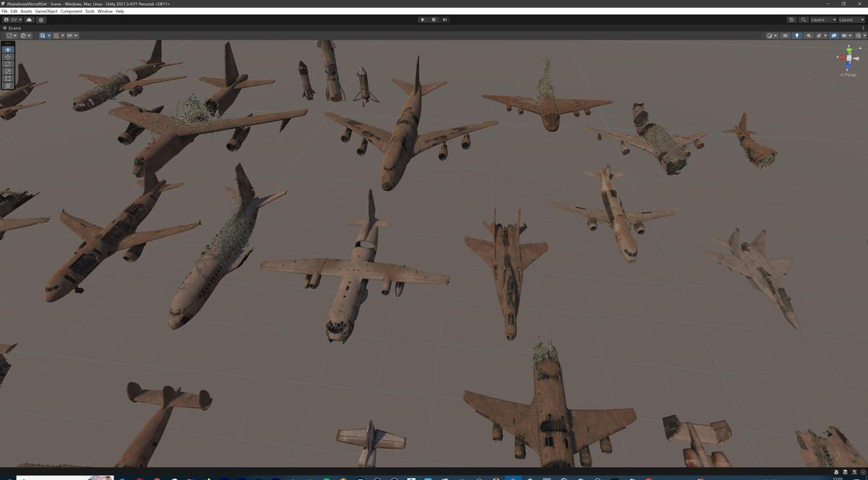Click the Scene tab's three-dot options menu
This screenshot has width=868, height=480.
coord(864,28)
